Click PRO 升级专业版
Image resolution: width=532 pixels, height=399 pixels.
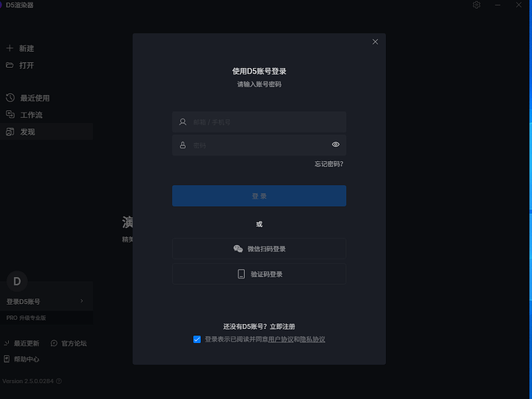[x=26, y=318]
